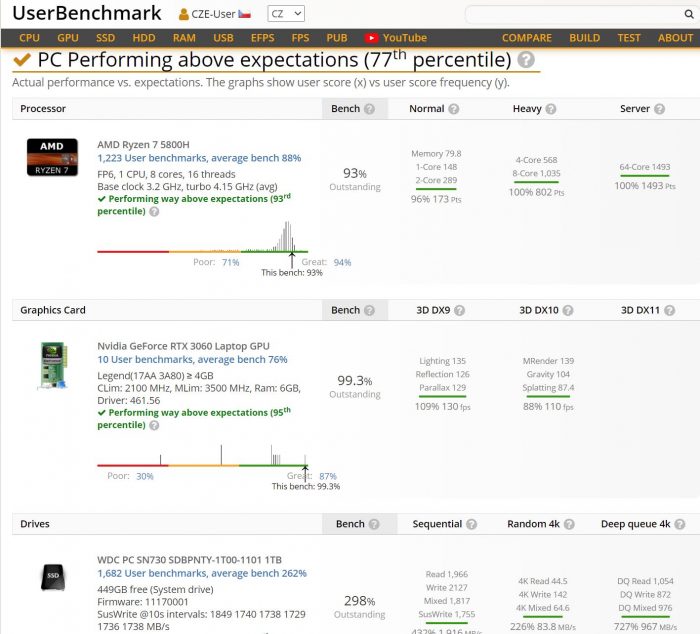Click help icon beside Deep queue 4k
This screenshot has width=700, height=634.
point(679,524)
